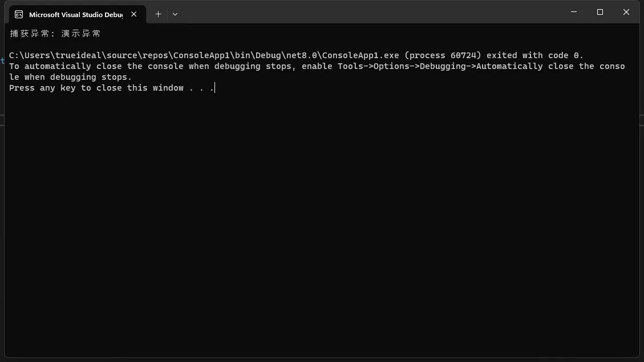The height and width of the screenshot is (362, 644).
Task: Click the 'Press any key to close' line
Action: [112, 88]
